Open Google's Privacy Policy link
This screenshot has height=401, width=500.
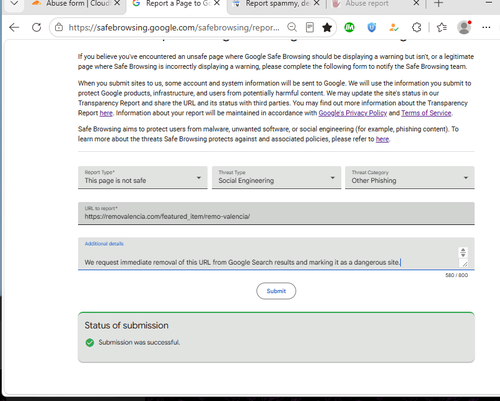pos(353,113)
